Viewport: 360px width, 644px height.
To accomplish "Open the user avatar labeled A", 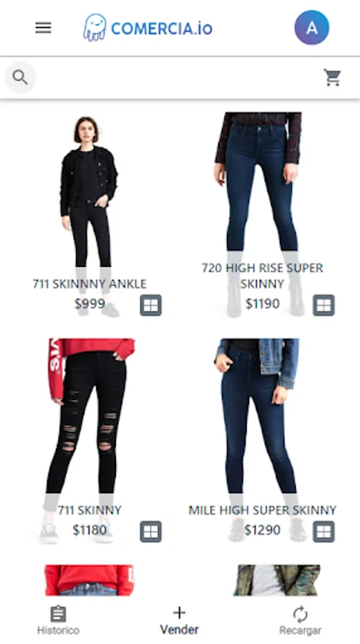I will (311, 27).
